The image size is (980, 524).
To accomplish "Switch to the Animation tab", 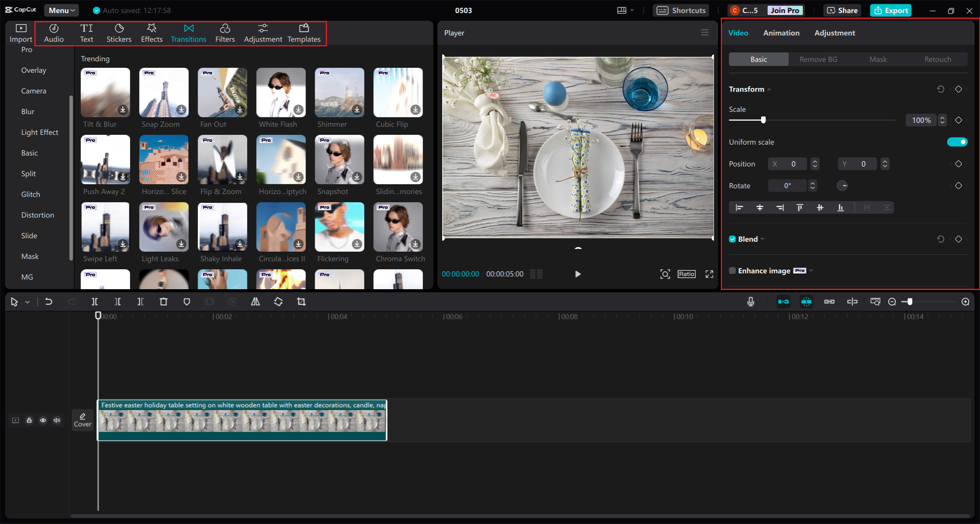I will (781, 33).
